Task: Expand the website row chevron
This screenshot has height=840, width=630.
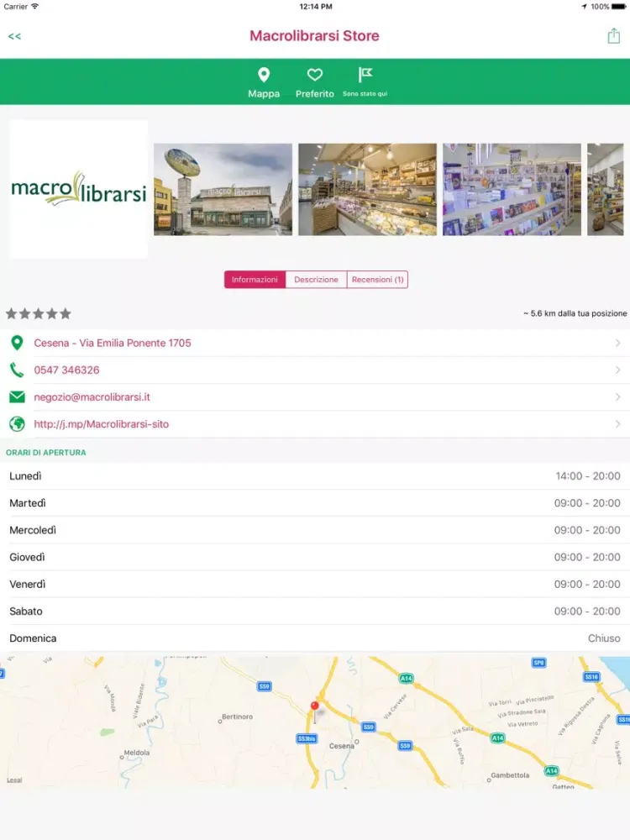Action: coord(617,424)
